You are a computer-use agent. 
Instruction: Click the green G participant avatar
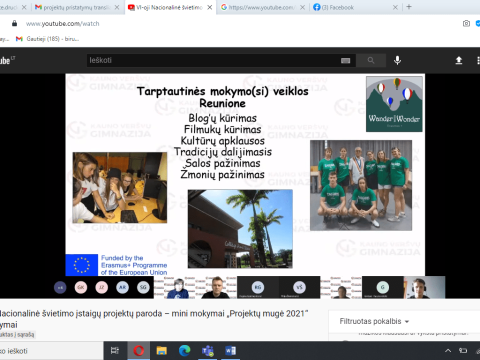click(383, 287)
